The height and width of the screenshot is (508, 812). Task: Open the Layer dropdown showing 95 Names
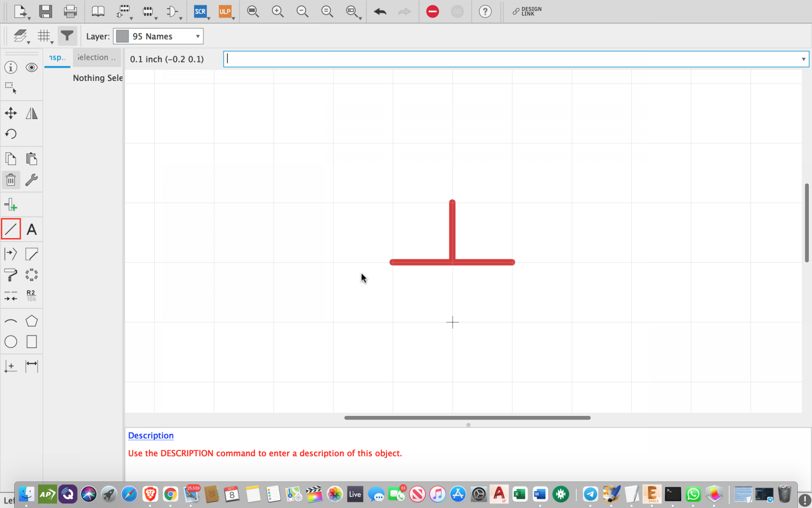point(159,36)
